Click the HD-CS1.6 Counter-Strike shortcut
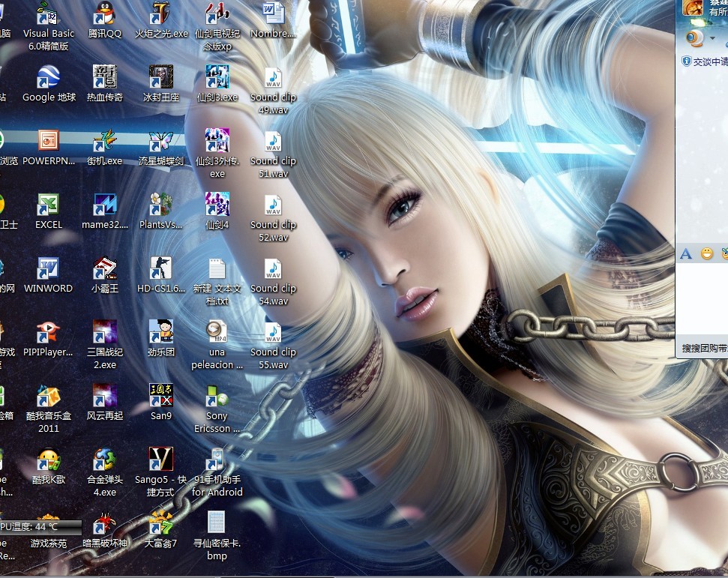The height and width of the screenshot is (578, 728). [x=160, y=269]
